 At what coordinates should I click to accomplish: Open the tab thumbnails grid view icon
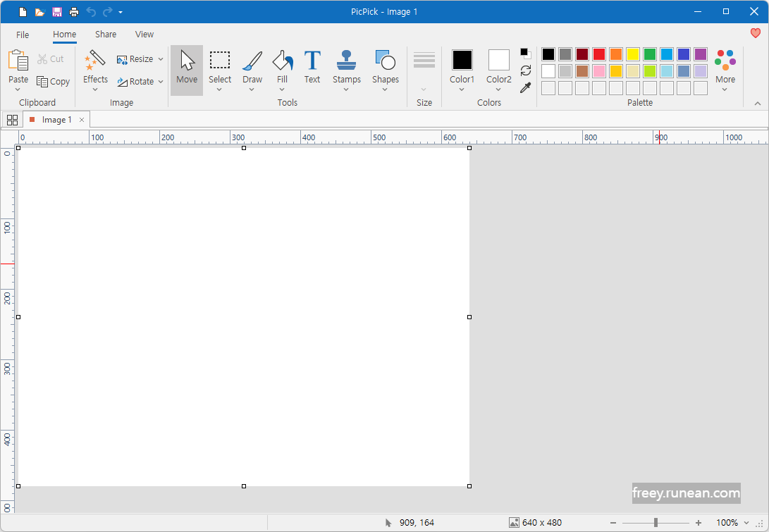click(x=12, y=120)
